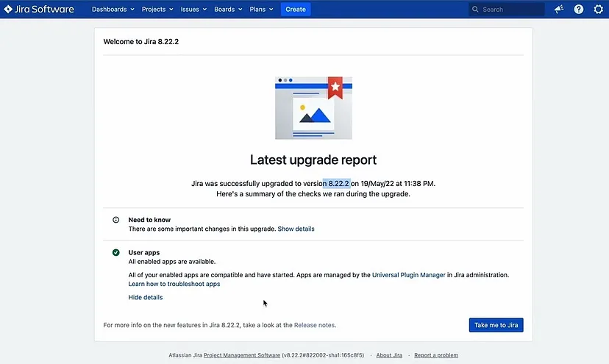609x364 pixels.
Task: Click the upgrade report illustration
Action: click(x=313, y=107)
